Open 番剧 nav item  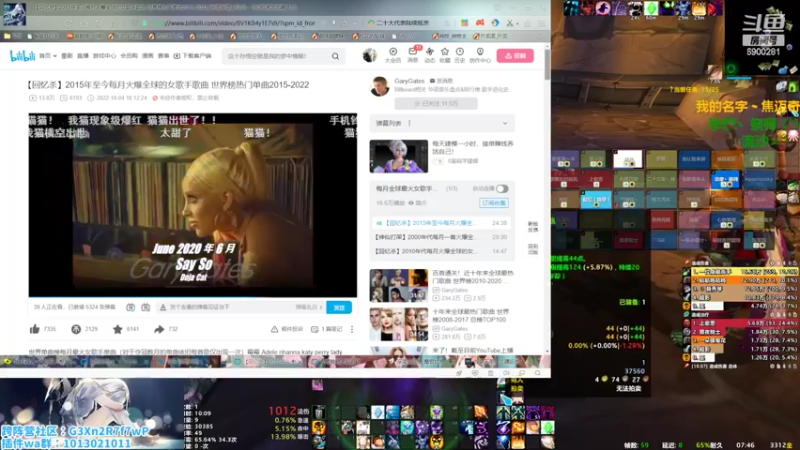click(67, 56)
